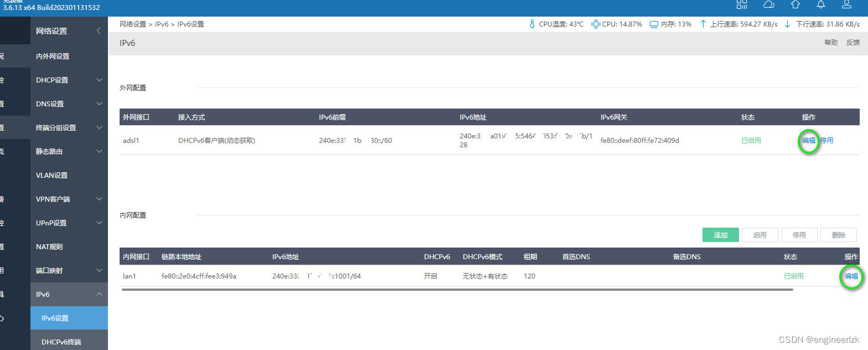Viewport: 868px width, 350px height.
Task: Edit the lan1 LAN interface row
Action: (851, 276)
